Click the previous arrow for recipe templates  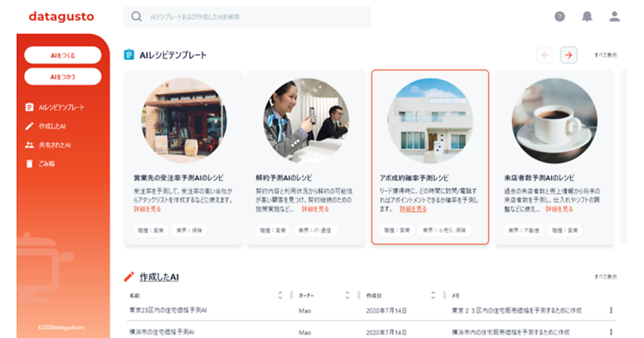pyautogui.click(x=545, y=55)
